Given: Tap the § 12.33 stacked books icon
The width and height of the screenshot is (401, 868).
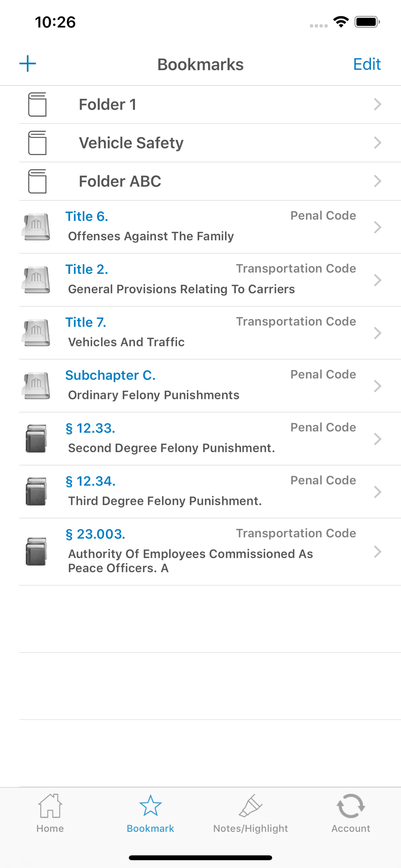Looking at the screenshot, I should pyautogui.click(x=36, y=438).
